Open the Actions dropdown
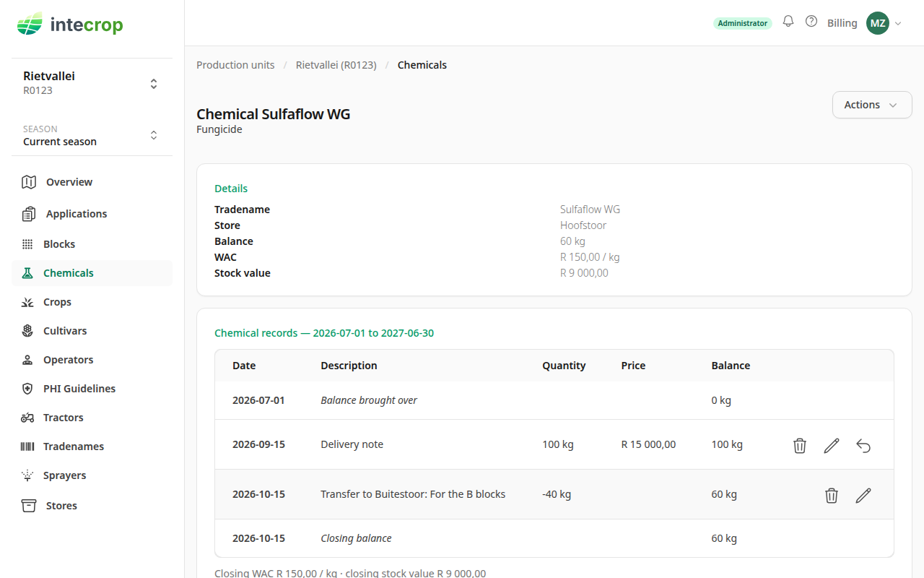This screenshot has width=924, height=578. pos(872,105)
